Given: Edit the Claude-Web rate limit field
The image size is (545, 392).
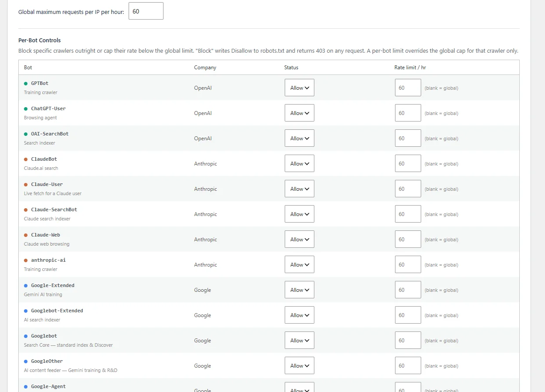Looking at the screenshot, I should 408,239.
